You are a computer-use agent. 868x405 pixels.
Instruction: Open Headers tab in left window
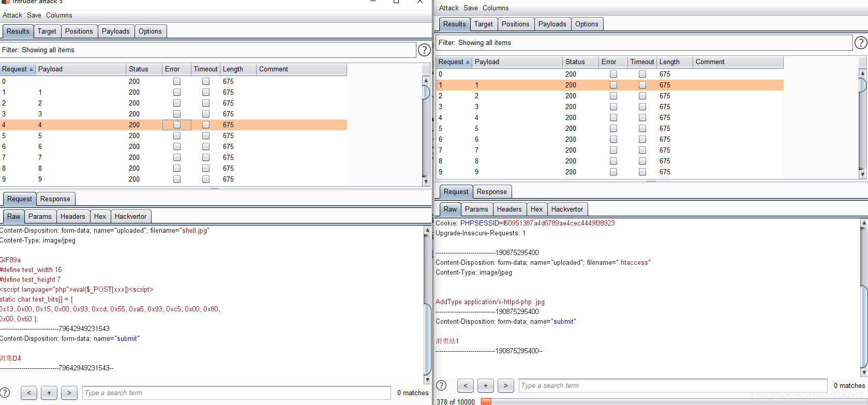[x=72, y=216]
